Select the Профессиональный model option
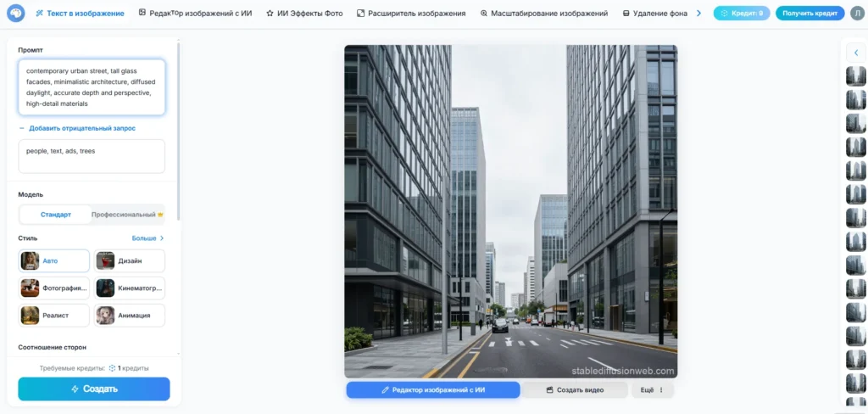The image size is (868, 414). tap(128, 215)
